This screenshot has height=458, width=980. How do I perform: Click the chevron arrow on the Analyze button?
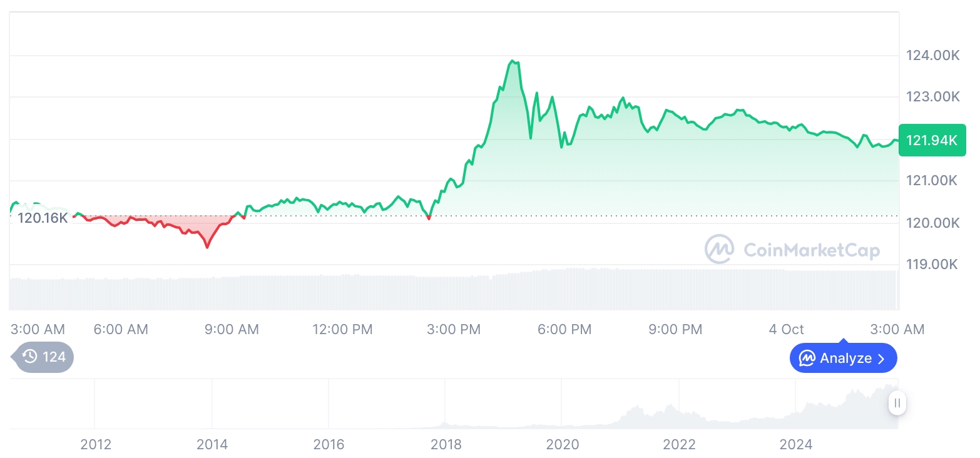click(882, 359)
